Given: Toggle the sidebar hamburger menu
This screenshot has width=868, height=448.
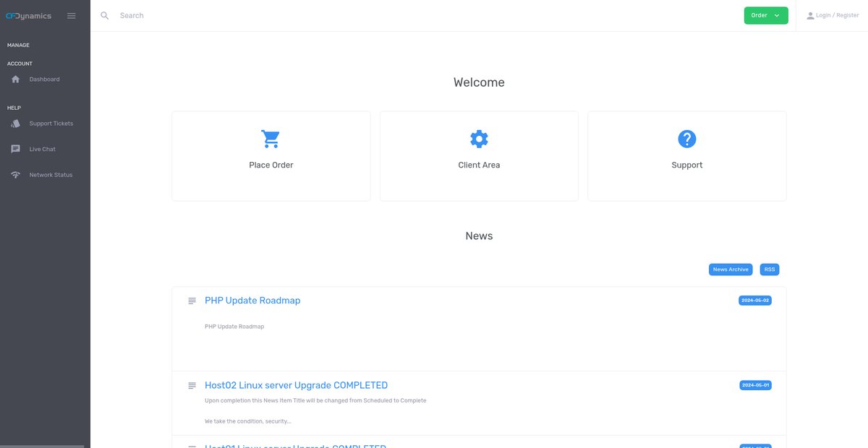Looking at the screenshot, I should (72, 16).
